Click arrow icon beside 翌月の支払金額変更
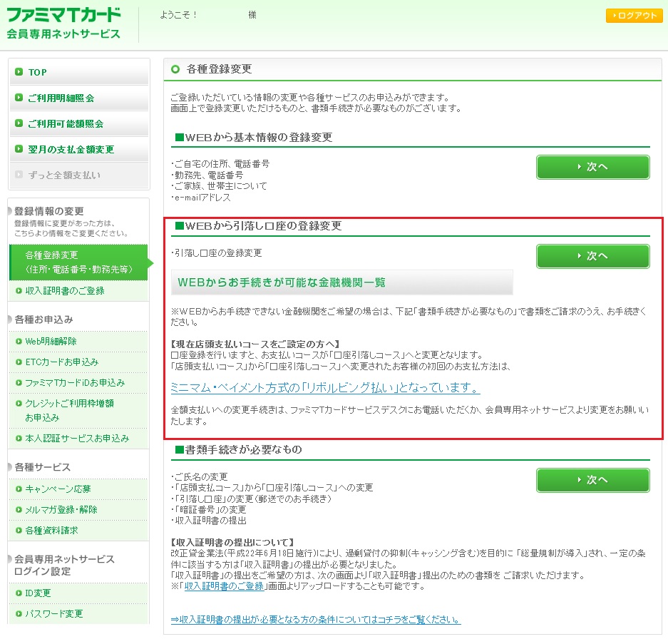This screenshot has width=668, height=644. pyautogui.click(x=19, y=149)
